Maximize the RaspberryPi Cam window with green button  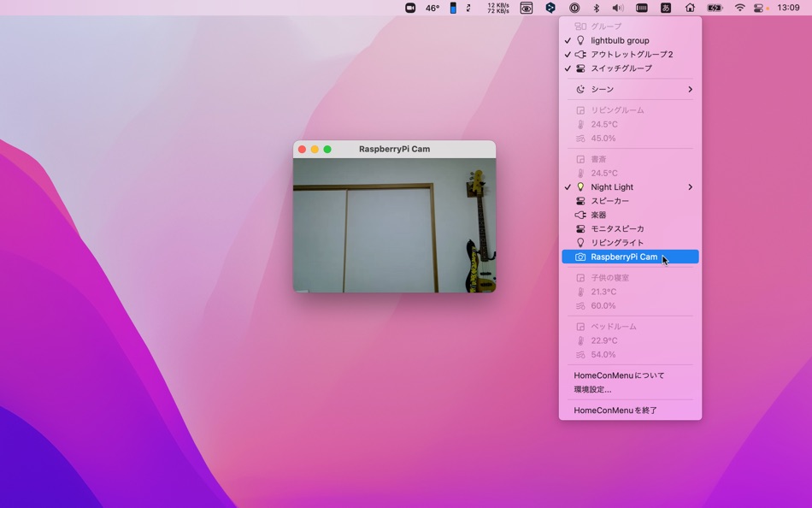coord(327,150)
